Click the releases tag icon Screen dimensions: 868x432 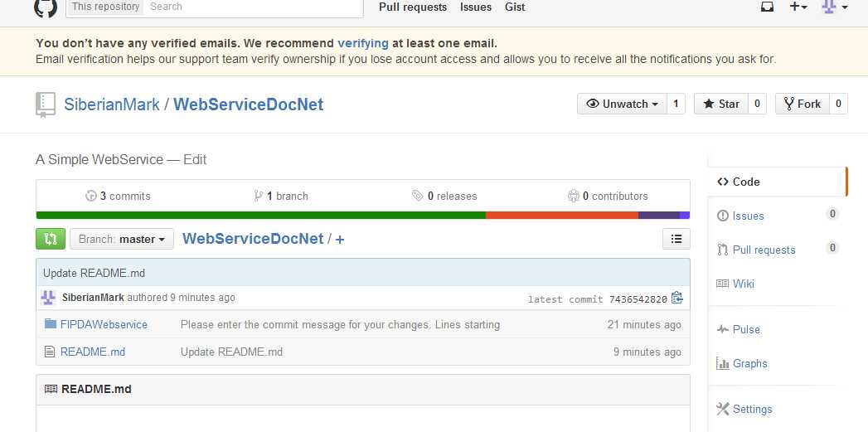point(417,196)
